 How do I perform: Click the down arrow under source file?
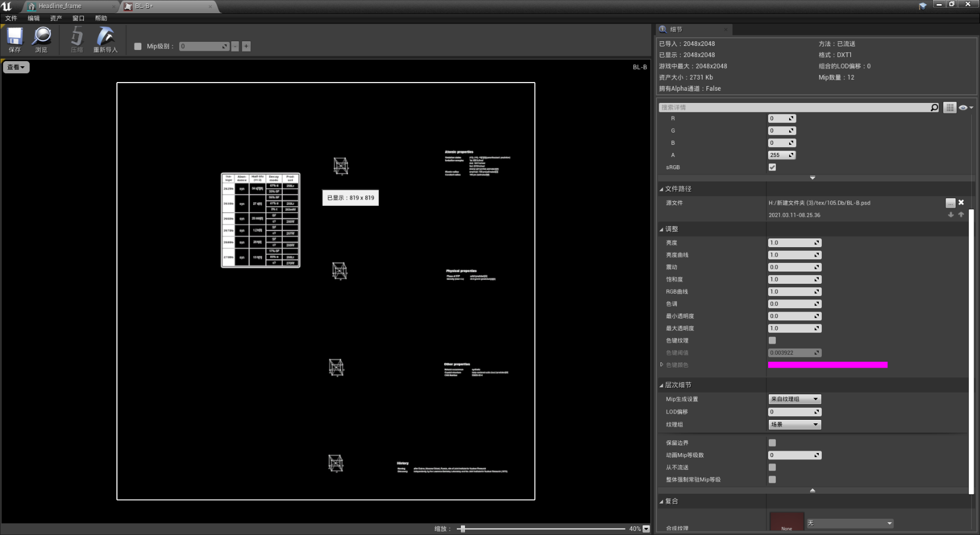tap(951, 215)
